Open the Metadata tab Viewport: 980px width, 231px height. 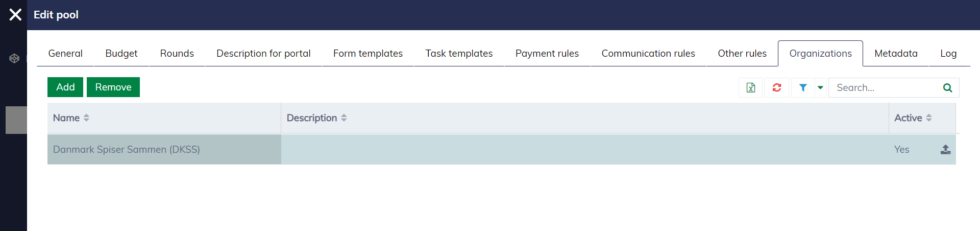pos(896,54)
